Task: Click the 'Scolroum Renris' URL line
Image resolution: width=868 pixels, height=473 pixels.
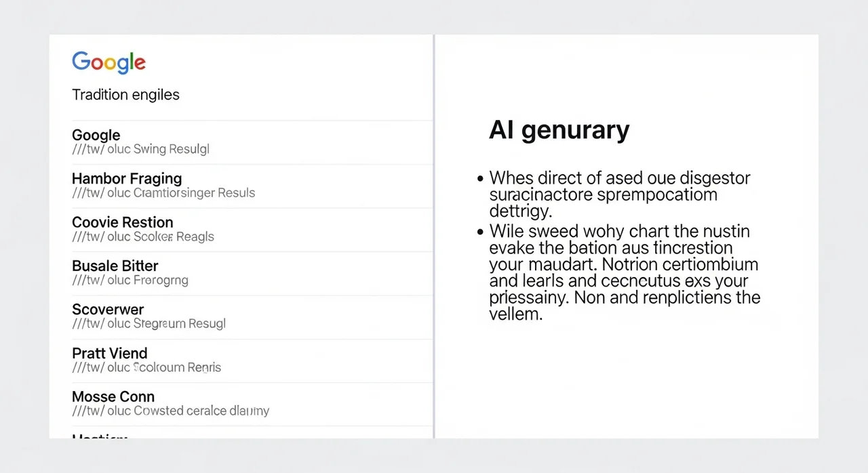Action: tap(146, 367)
